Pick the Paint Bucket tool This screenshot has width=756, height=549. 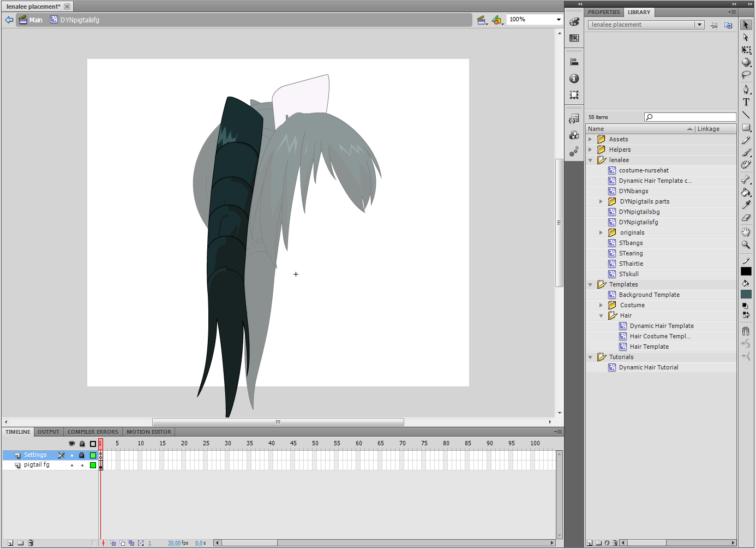pos(746,192)
